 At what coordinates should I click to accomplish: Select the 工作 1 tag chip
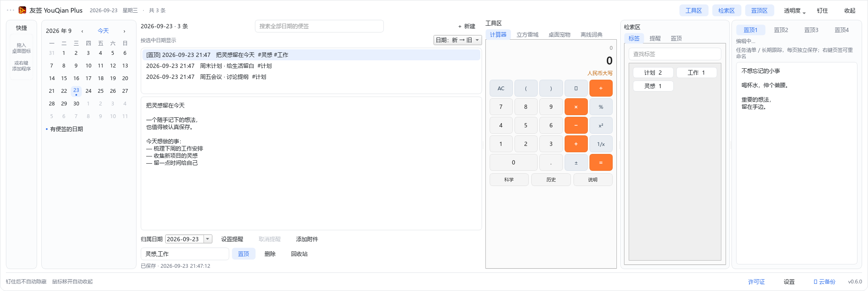pos(697,73)
